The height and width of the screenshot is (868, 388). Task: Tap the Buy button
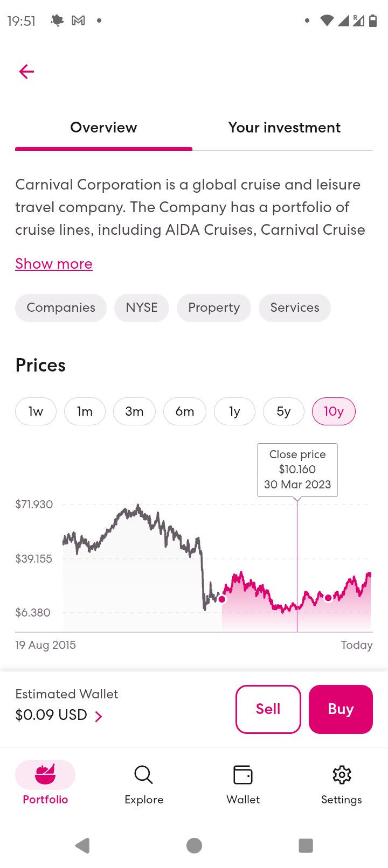tap(341, 709)
